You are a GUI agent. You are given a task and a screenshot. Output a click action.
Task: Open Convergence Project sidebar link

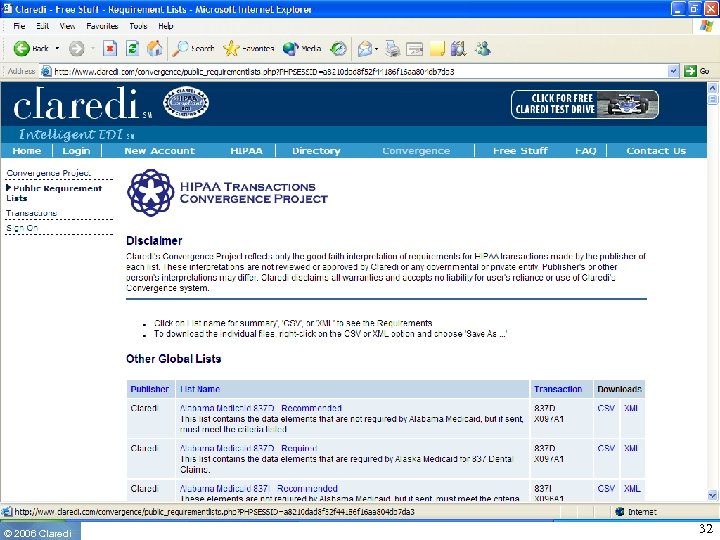click(x=48, y=173)
